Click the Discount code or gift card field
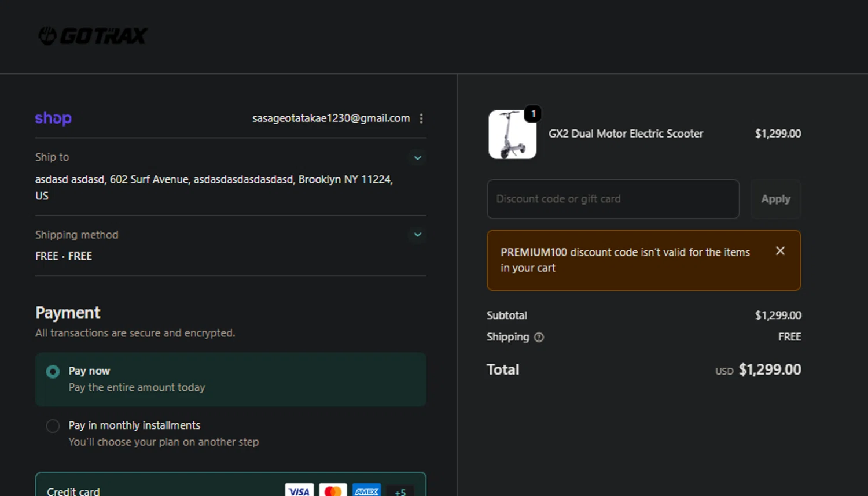The height and width of the screenshot is (496, 868). tap(613, 199)
